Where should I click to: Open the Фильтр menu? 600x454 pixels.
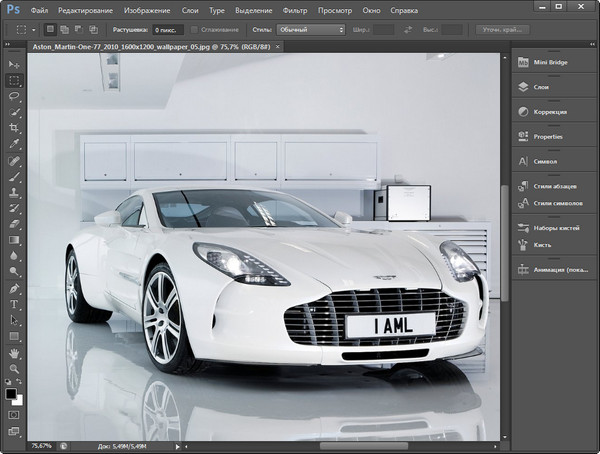coord(295,9)
